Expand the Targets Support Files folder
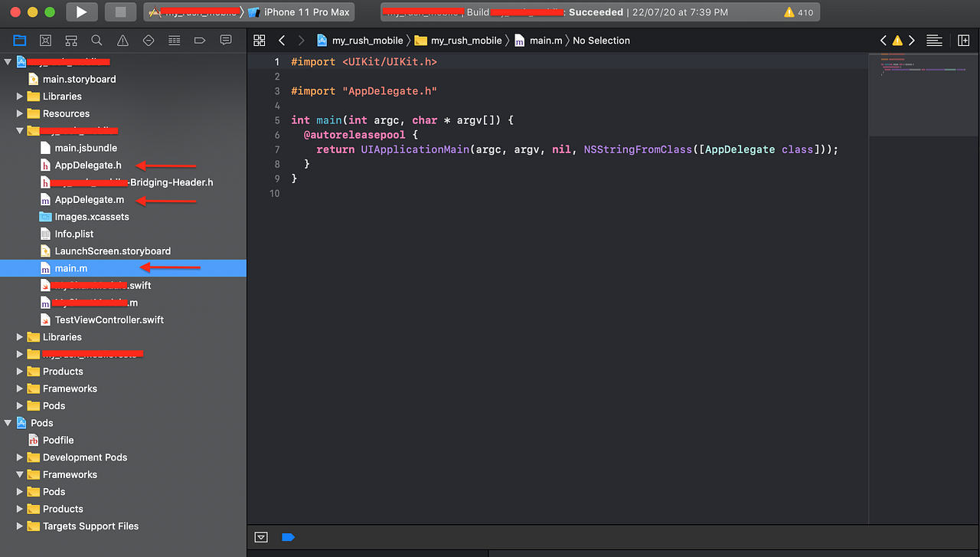This screenshot has width=980, height=557. click(x=21, y=526)
